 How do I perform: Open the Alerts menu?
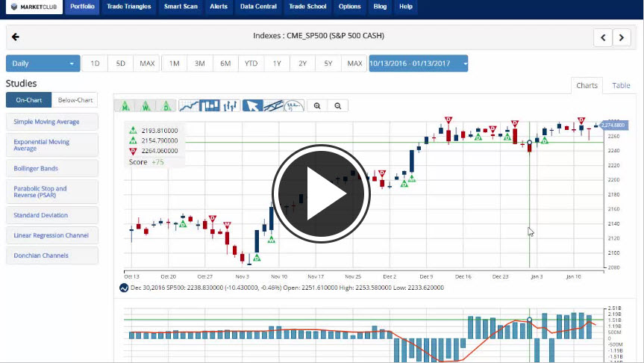tap(219, 7)
